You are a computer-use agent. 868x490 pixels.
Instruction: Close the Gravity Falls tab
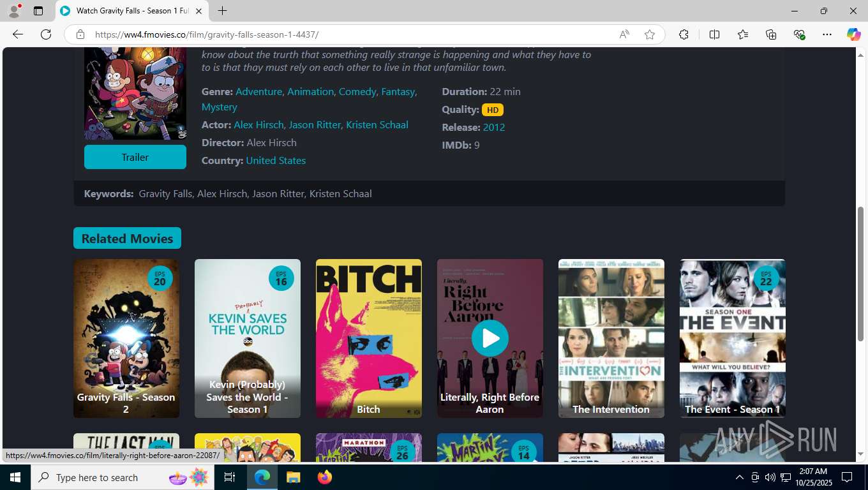(198, 11)
